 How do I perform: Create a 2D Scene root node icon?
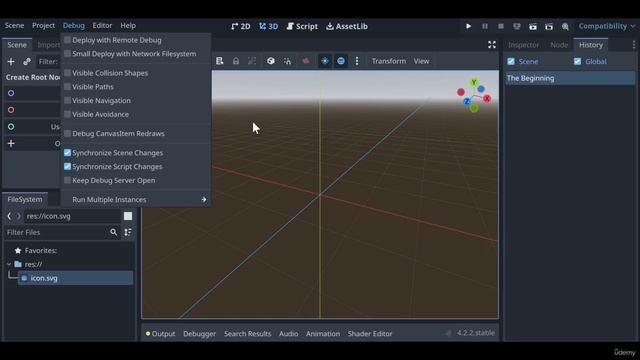pos(11,93)
